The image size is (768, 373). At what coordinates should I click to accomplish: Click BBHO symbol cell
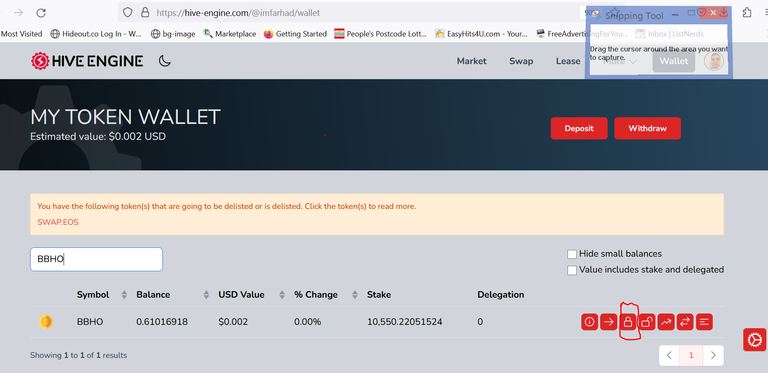point(90,322)
